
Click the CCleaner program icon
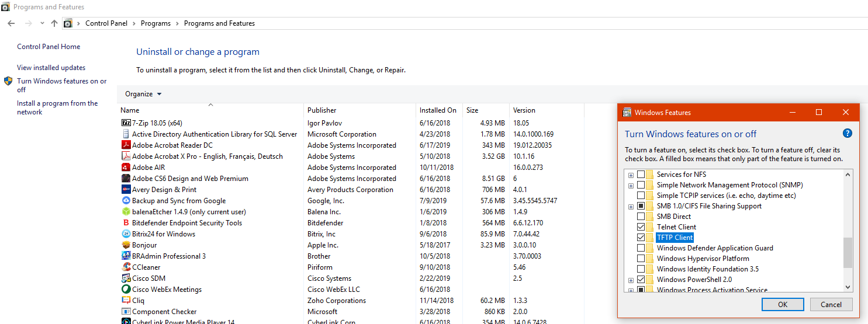coord(126,267)
